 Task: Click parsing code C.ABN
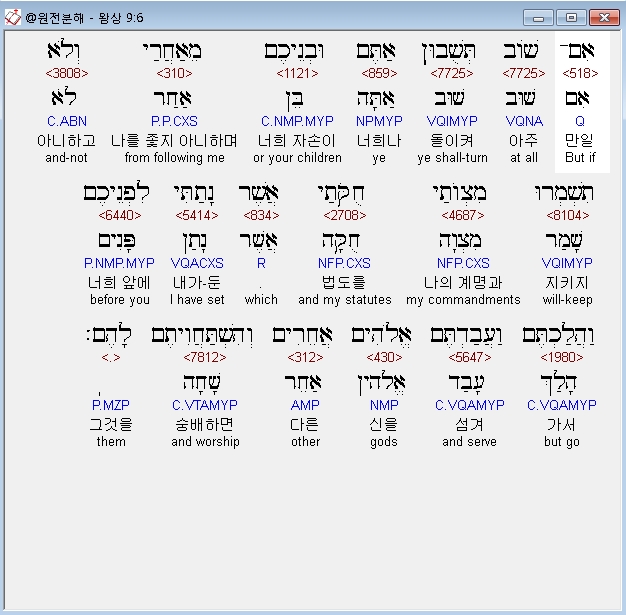(67, 121)
